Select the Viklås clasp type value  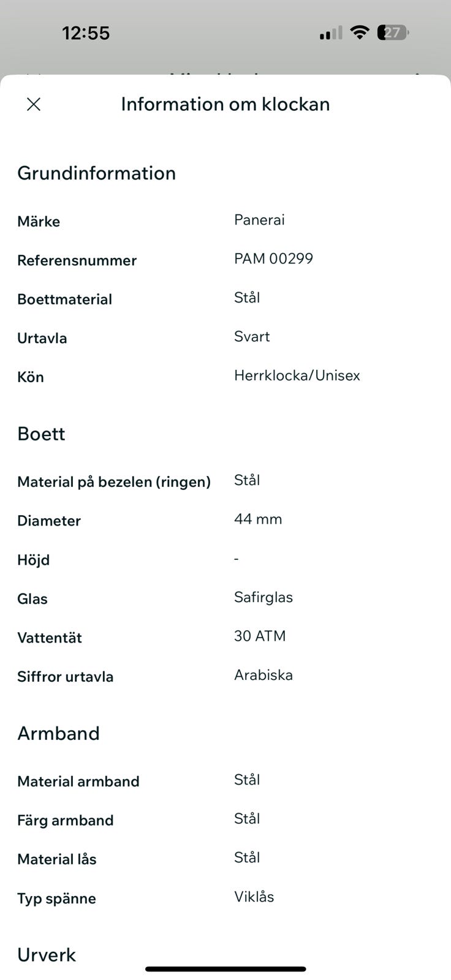click(x=254, y=897)
